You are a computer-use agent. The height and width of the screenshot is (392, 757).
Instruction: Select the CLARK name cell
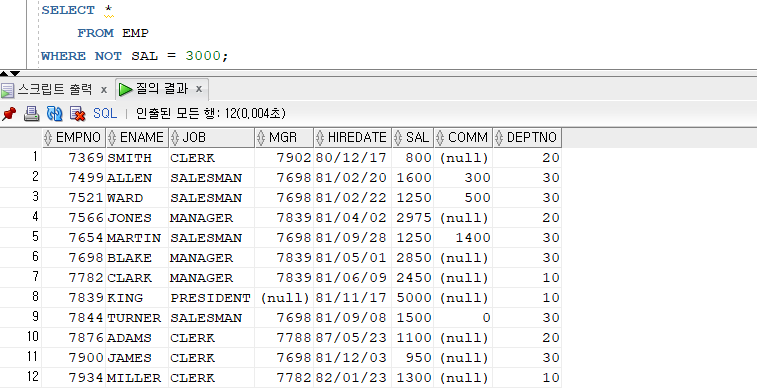(137, 278)
